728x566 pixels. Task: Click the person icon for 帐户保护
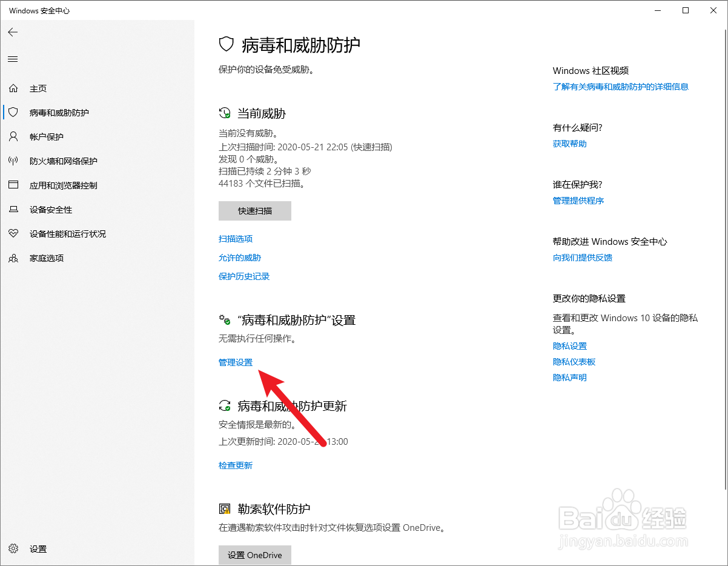click(13, 137)
